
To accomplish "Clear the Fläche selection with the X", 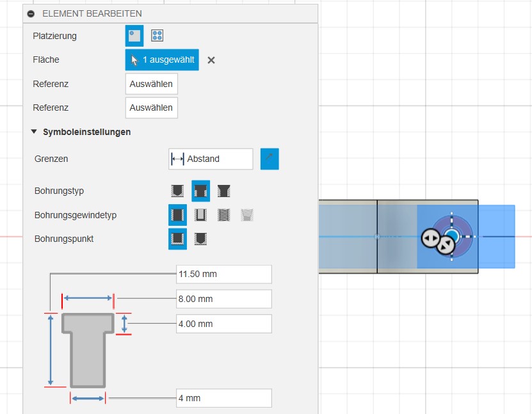I will [x=211, y=60].
